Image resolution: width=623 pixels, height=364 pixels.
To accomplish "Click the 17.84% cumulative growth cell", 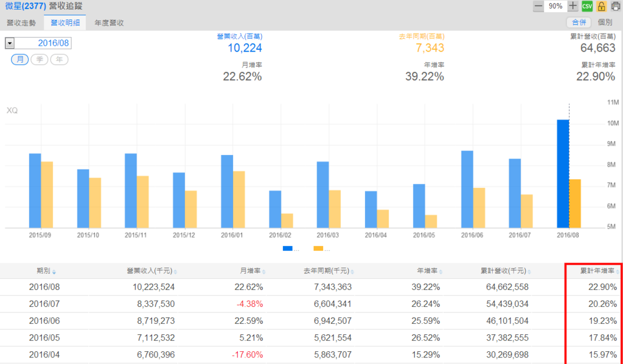I will click(x=603, y=338).
